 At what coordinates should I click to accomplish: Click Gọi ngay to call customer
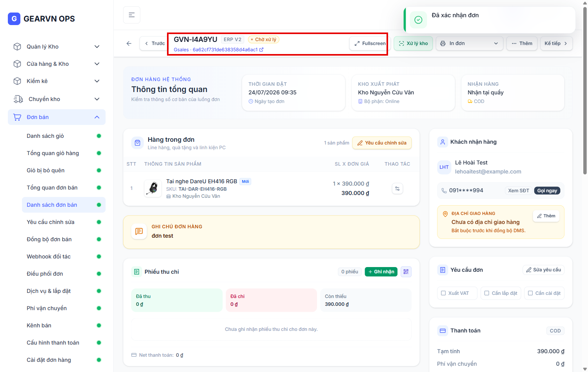pos(547,191)
